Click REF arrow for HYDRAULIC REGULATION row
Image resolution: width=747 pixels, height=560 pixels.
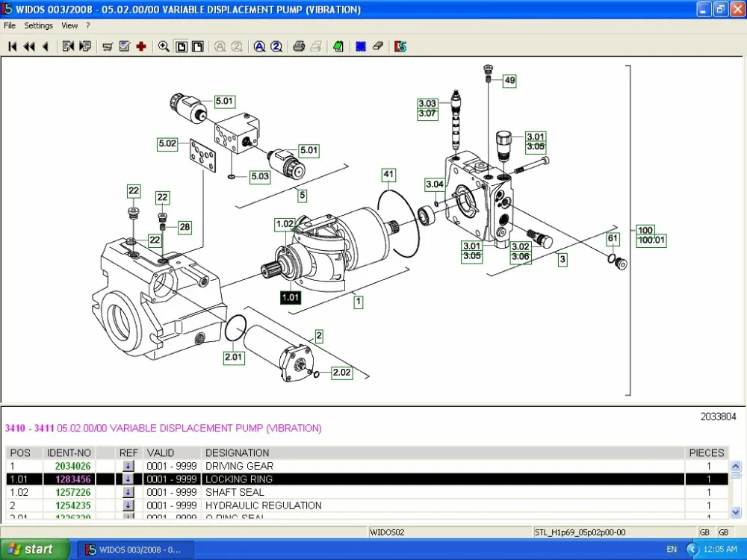[128, 505]
